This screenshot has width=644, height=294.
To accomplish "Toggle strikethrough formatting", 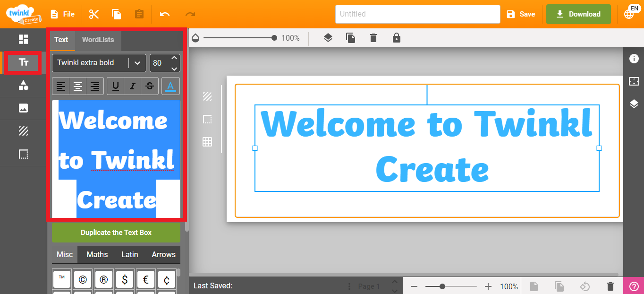I will [149, 86].
